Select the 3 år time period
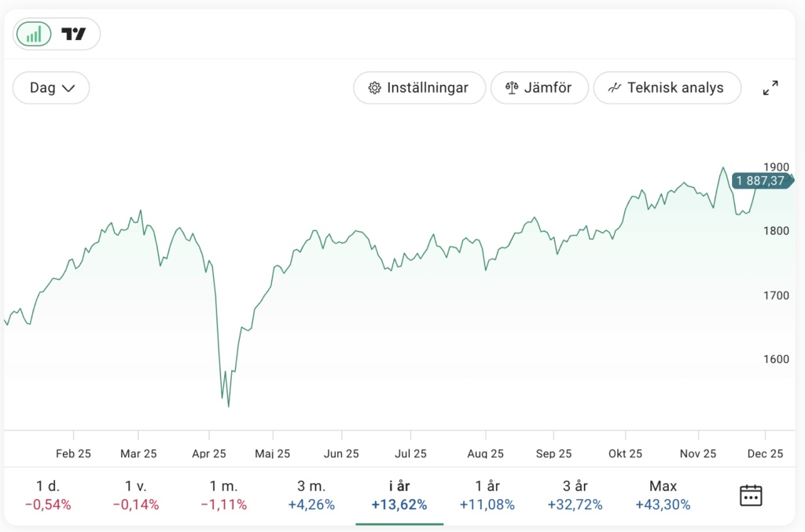The height and width of the screenshot is (532, 805). point(575,495)
